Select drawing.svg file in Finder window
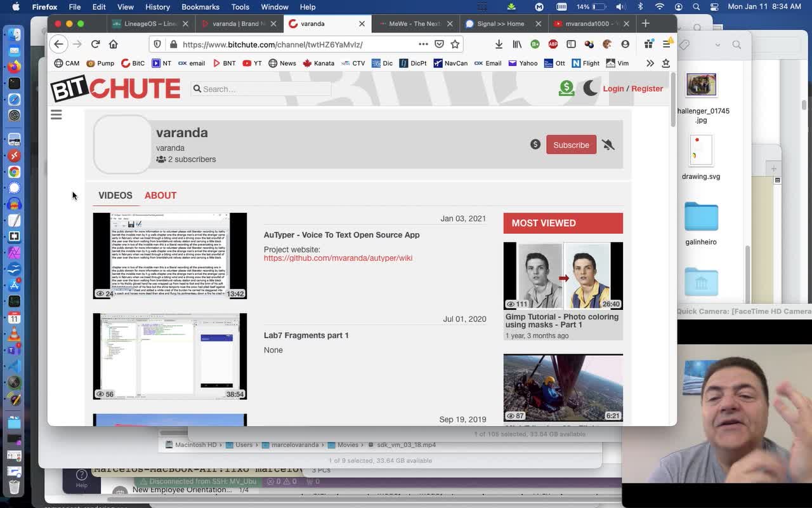The height and width of the screenshot is (508, 812). click(701, 158)
